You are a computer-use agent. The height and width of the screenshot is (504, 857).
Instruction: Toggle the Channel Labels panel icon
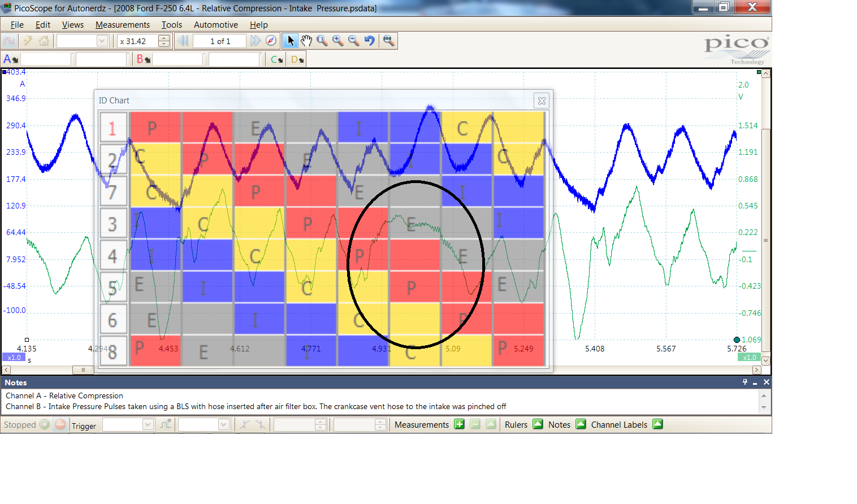[658, 424]
